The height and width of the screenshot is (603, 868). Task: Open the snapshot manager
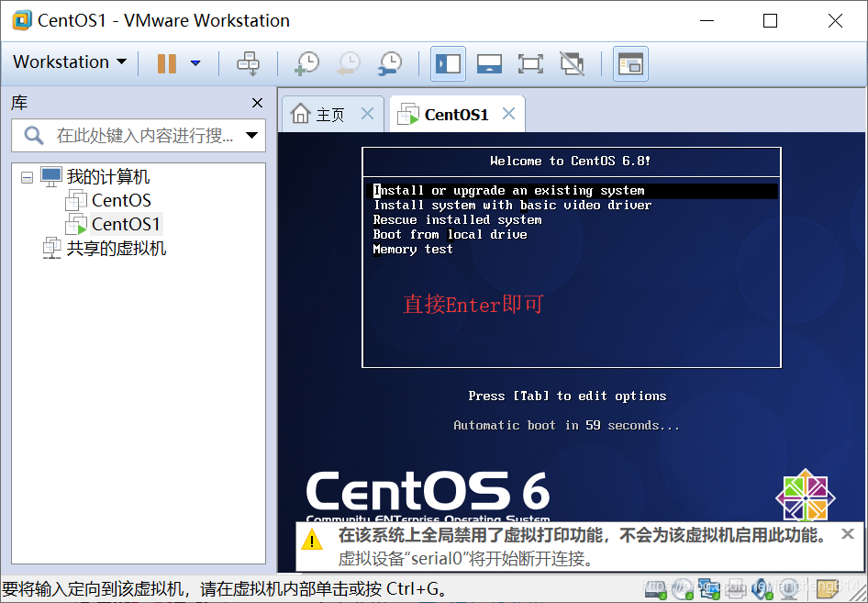pos(390,63)
